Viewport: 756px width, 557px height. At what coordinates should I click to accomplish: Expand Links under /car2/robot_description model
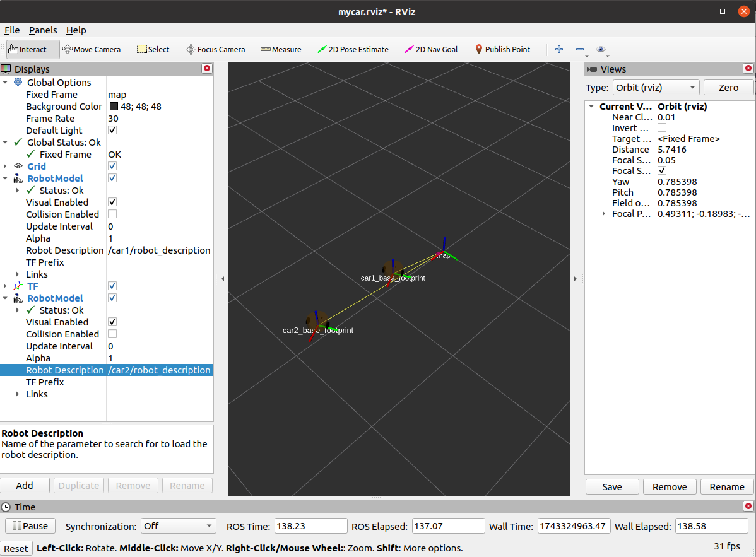click(x=18, y=394)
